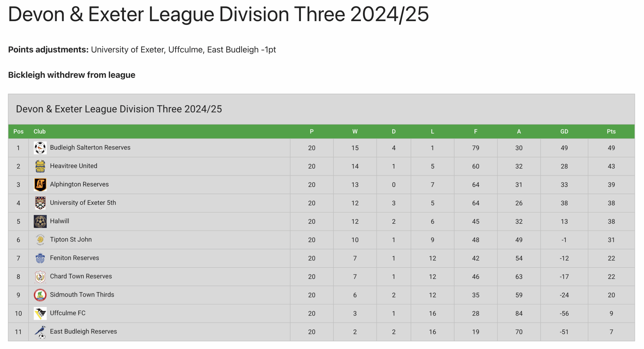Click the University of Exeter 5th crest
The height and width of the screenshot is (349, 644).
[40, 203]
